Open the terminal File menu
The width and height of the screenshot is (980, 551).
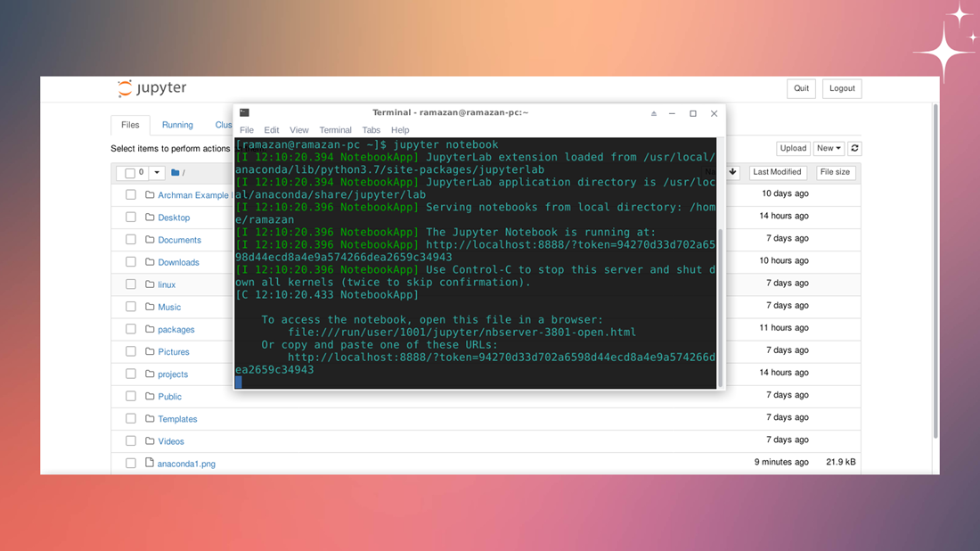[247, 130]
